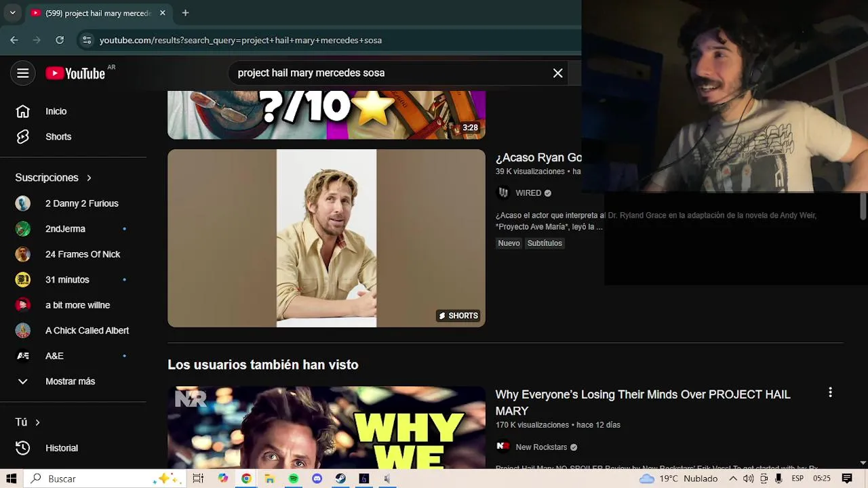Open the '?/10' star video thumbnail
This screenshot has width=868, height=488.
(x=326, y=115)
